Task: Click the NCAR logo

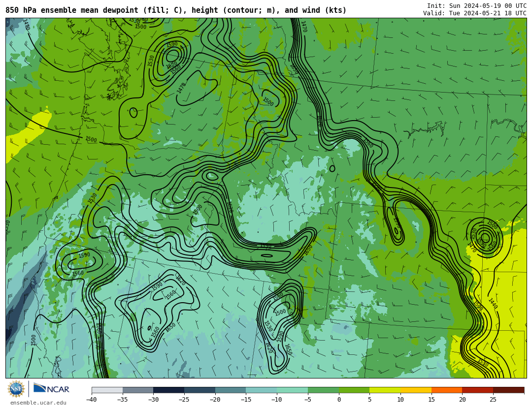Action: (x=52, y=388)
